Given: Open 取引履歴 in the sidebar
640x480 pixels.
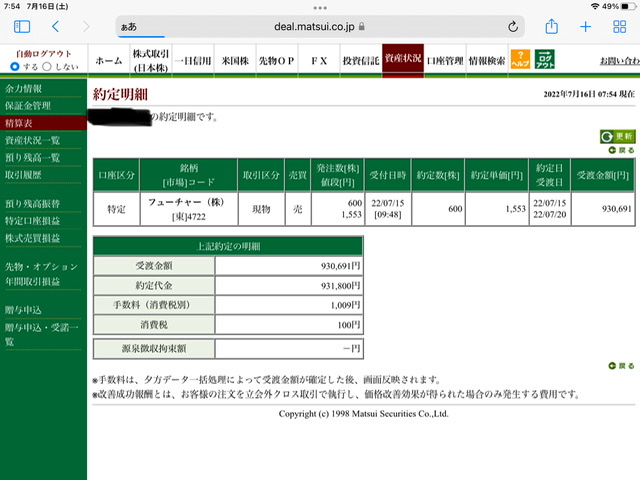Looking at the screenshot, I should pos(23,175).
